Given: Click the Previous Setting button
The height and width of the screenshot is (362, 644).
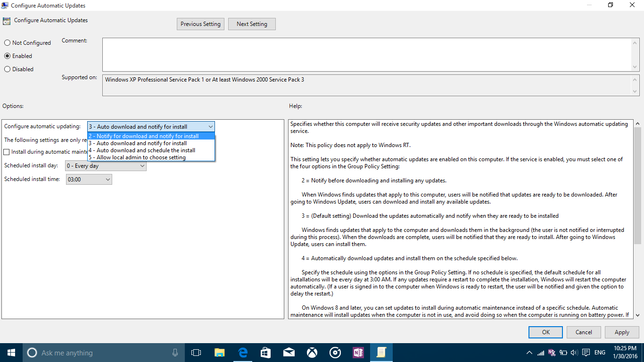Looking at the screenshot, I should (x=200, y=24).
